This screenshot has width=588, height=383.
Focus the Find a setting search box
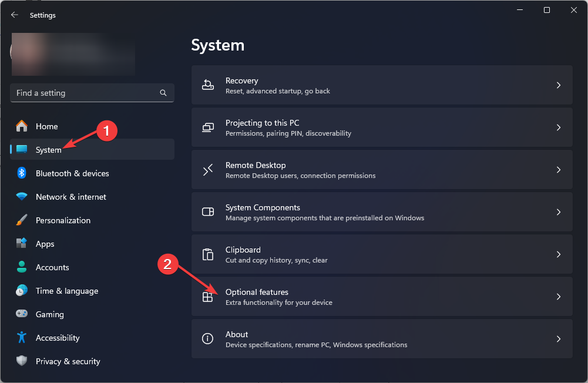pyautogui.click(x=85, y=93)
